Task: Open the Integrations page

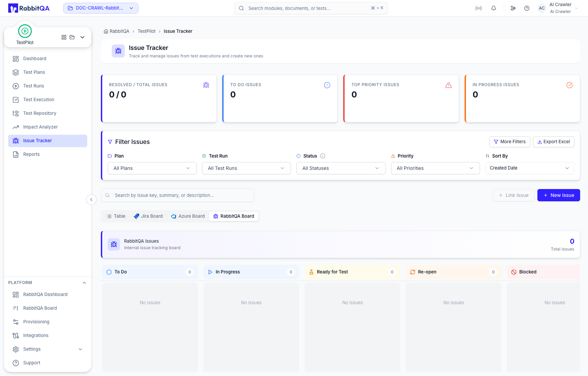Action: coord(48,336)
